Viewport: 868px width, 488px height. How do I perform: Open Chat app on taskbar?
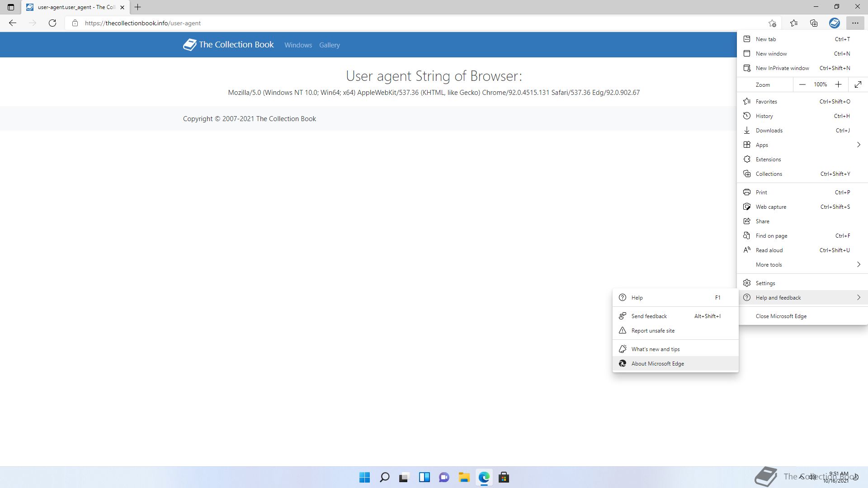444,477
